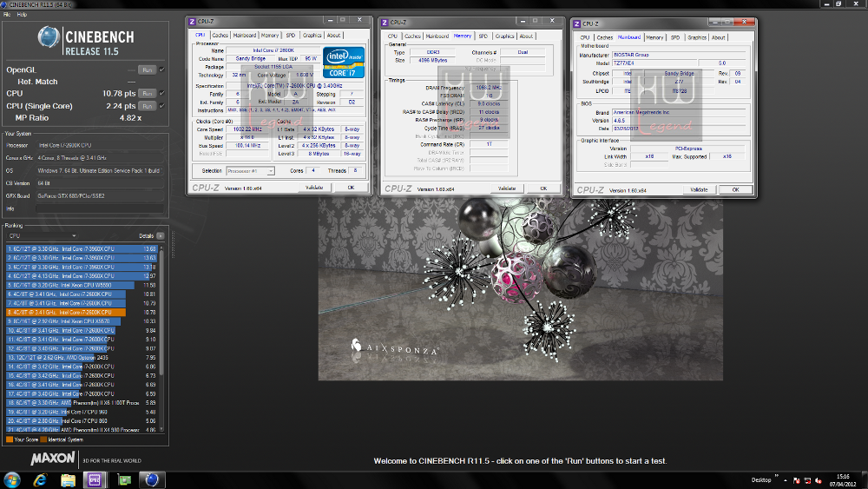The image size is (868, 489).
Task: Run the OpenGL benchmark test
Action: coord(148,69)
